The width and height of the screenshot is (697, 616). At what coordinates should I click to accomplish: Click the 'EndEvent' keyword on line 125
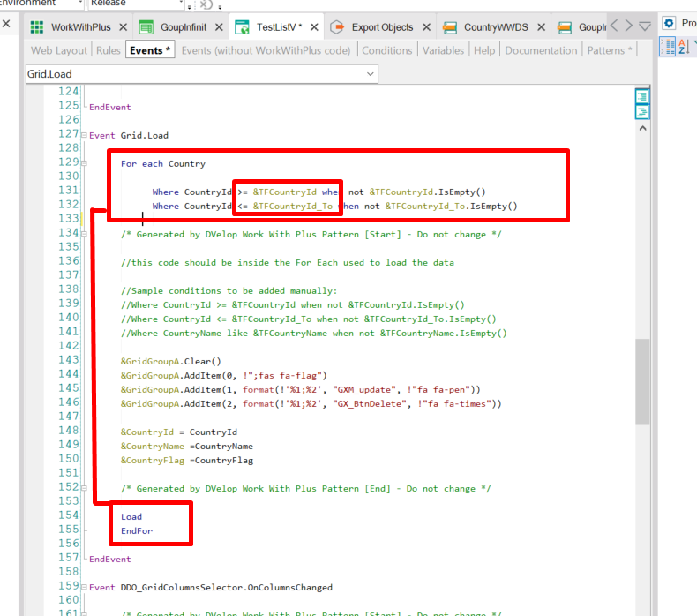pyautogui.click(x=109, y=107)
